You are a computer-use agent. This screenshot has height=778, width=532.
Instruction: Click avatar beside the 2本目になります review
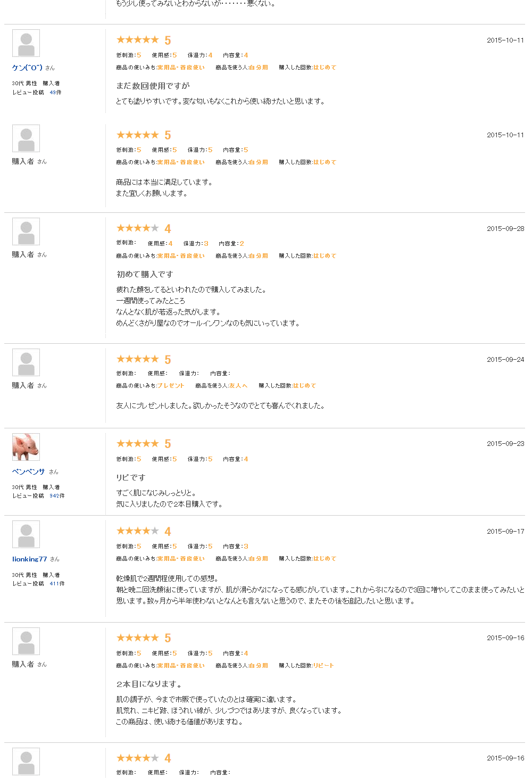(26, 641)
